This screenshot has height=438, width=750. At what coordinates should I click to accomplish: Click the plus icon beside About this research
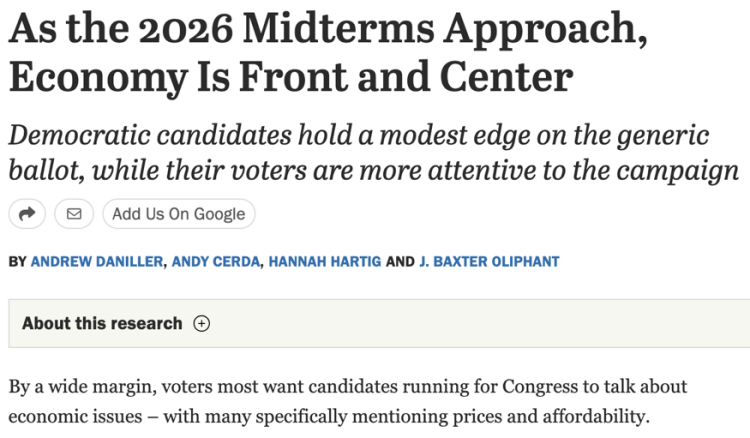point(201,324)
